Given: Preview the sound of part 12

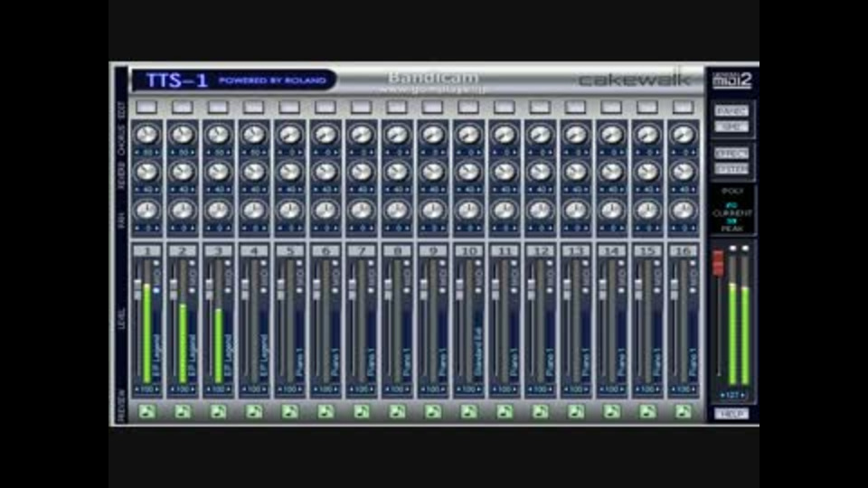Looking at the screenshot, I should 540,411.
